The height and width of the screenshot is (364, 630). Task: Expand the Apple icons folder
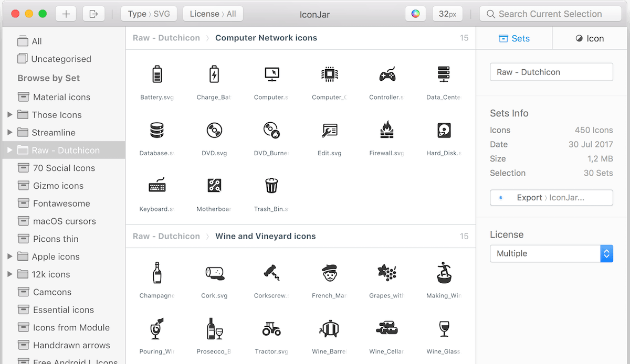pos(9,256)
